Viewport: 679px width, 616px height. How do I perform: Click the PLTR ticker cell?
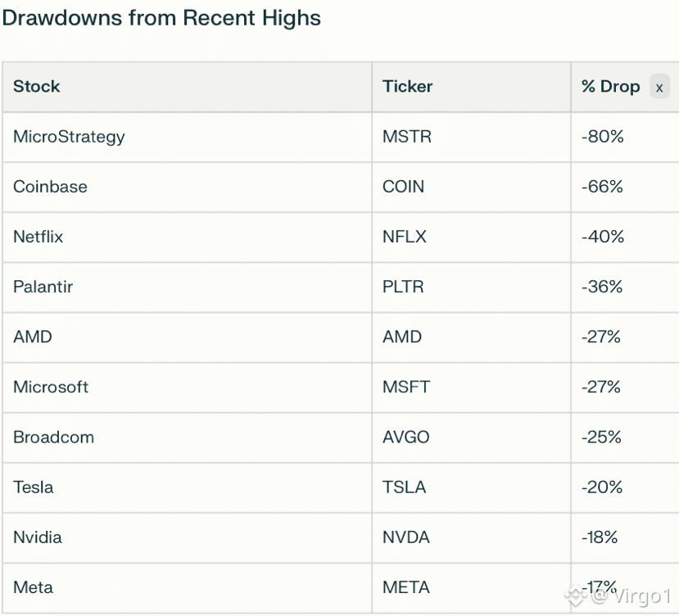point(472,288)
